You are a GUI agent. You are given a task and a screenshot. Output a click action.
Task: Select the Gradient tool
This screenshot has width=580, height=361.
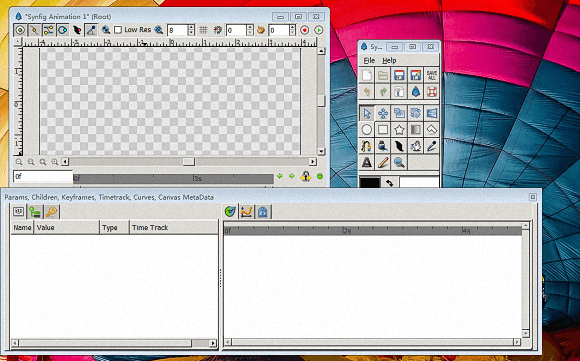pyautogui.click(x=415, y=129)
